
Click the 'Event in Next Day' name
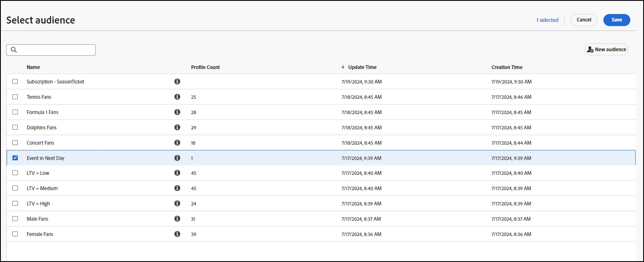(x=46, y=158)
